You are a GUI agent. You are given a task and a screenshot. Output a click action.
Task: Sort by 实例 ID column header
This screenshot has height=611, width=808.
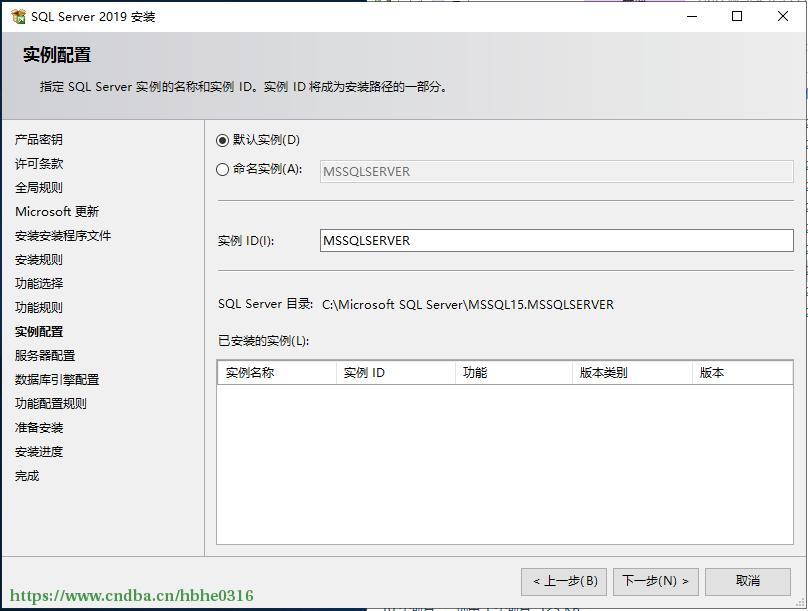tap(396, 372)
